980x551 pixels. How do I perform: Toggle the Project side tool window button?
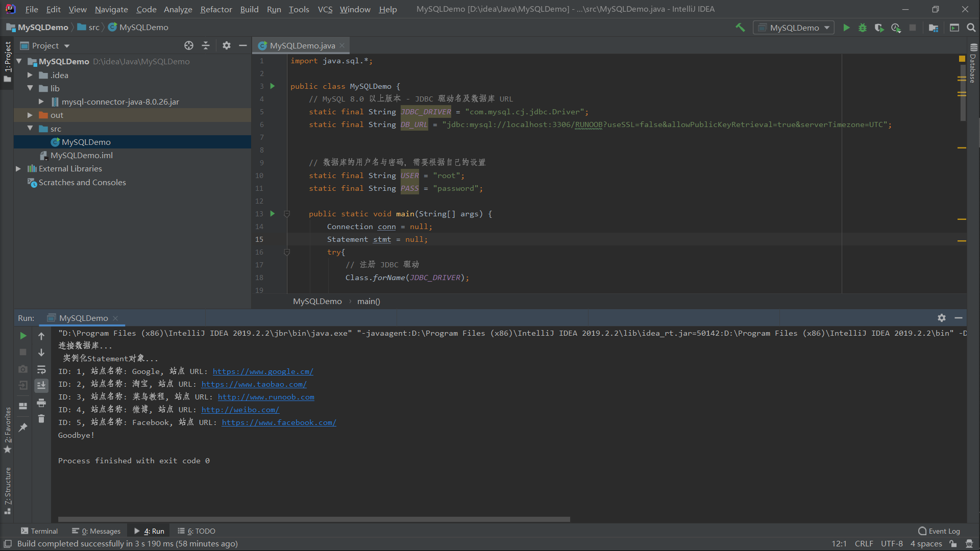[7, 62]
